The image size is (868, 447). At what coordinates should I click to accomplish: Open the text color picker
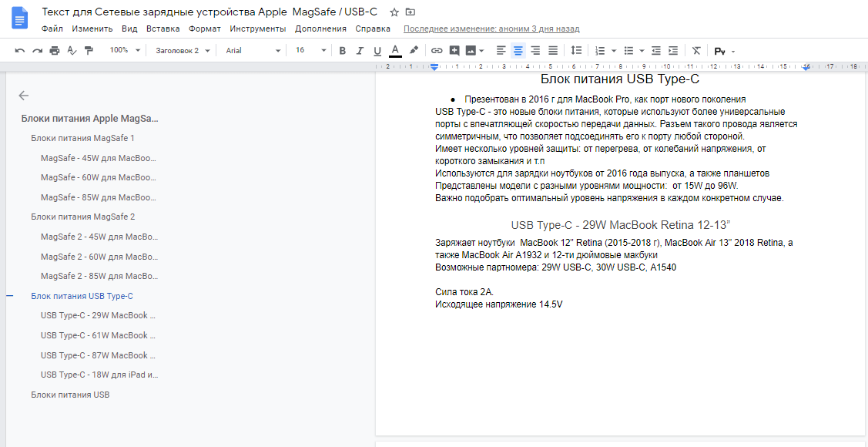pyautogui.click(x=395, y=50)
